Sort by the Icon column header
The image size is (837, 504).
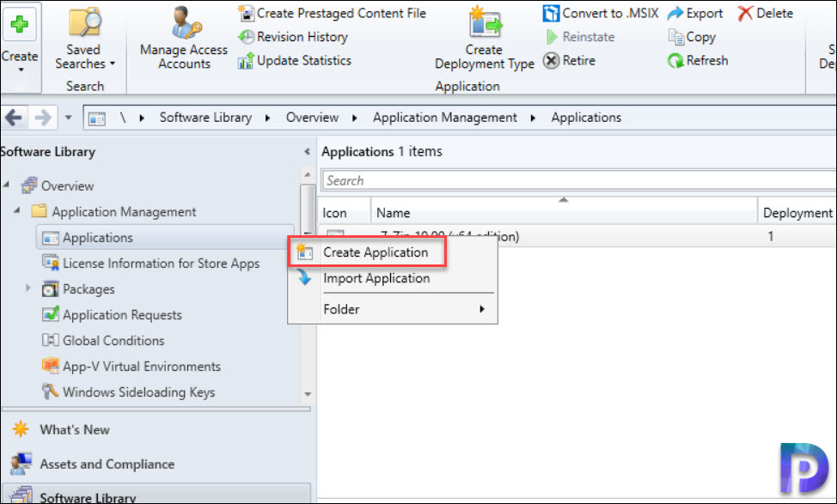(345, 213)
